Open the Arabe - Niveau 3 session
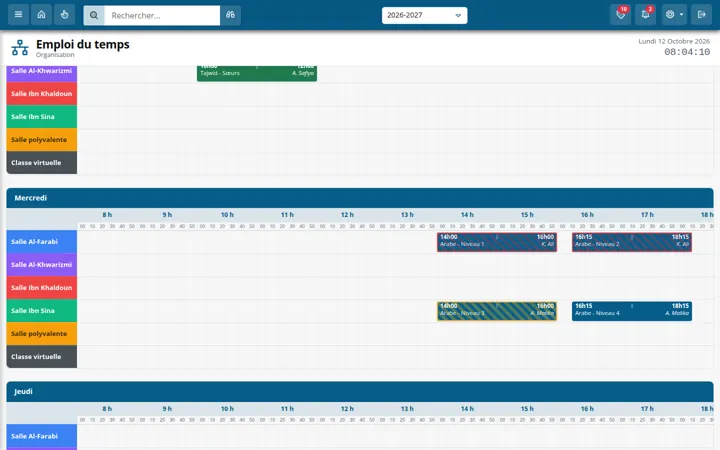 pyautogui.click(x=497, y=311)
